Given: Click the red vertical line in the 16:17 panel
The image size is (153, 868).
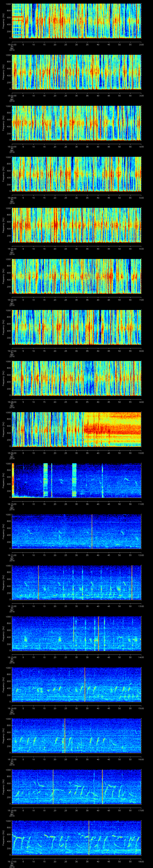Looking at the screenshot, I should tap(89, 838).
